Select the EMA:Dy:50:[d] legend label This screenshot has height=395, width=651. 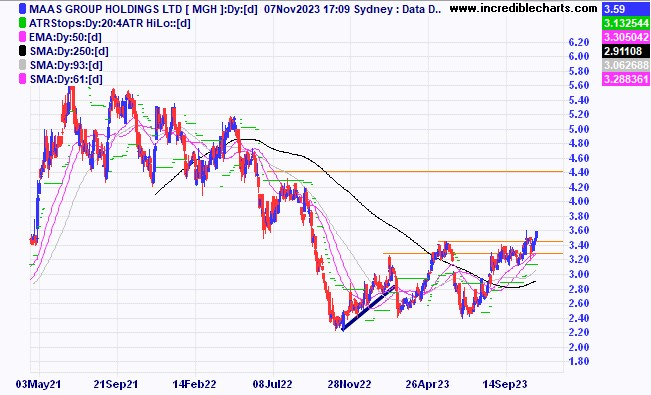coord(65,37)
